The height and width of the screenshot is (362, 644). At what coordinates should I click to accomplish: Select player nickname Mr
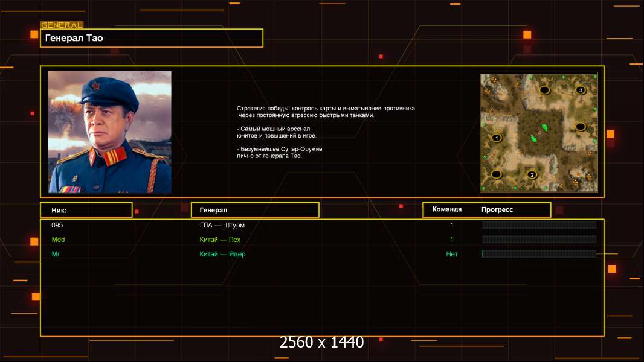56,254
